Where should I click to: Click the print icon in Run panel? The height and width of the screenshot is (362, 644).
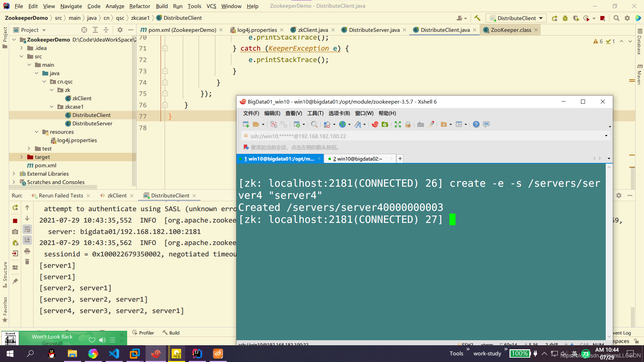[27, 251]
